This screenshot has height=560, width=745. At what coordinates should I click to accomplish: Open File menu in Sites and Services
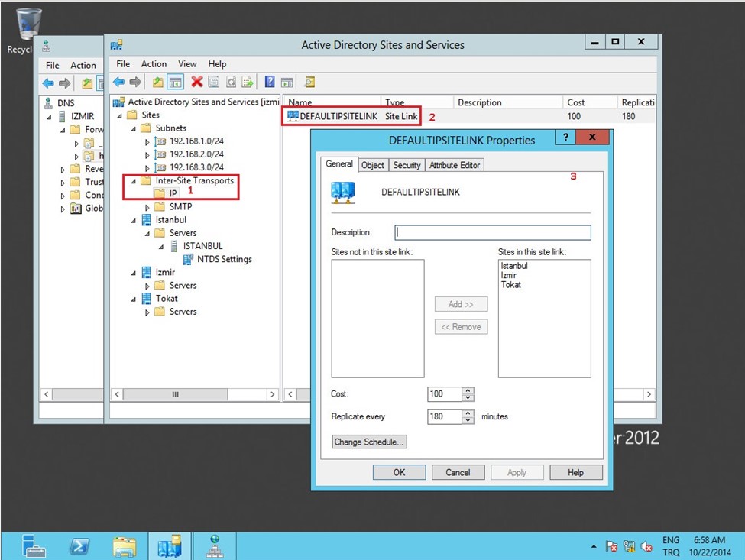[x=123, y=63]
